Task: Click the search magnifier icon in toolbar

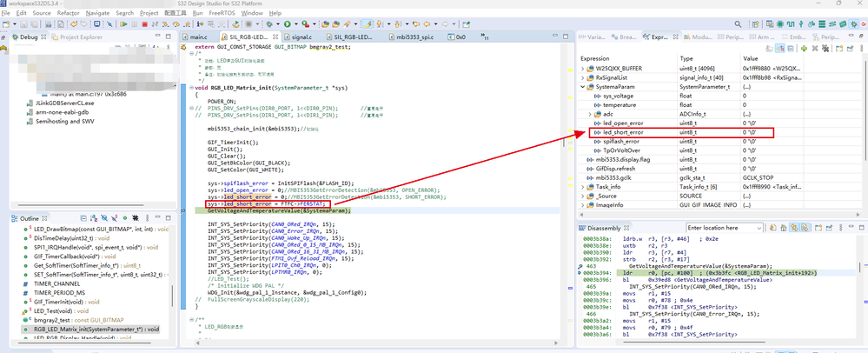Action: tap(739, 24)
